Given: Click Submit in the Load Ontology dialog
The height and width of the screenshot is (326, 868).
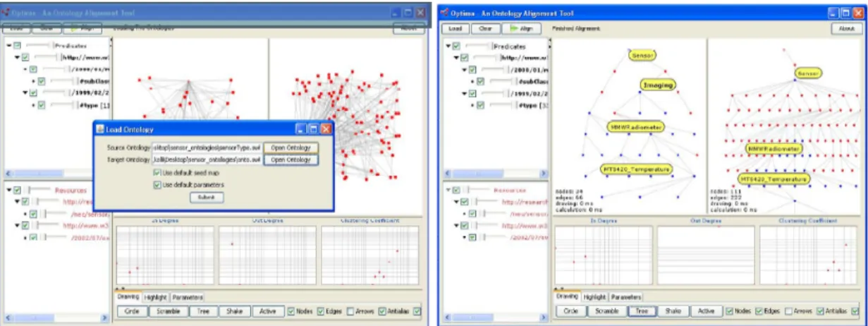Looking at the screenshot, I should click(207, 198).
